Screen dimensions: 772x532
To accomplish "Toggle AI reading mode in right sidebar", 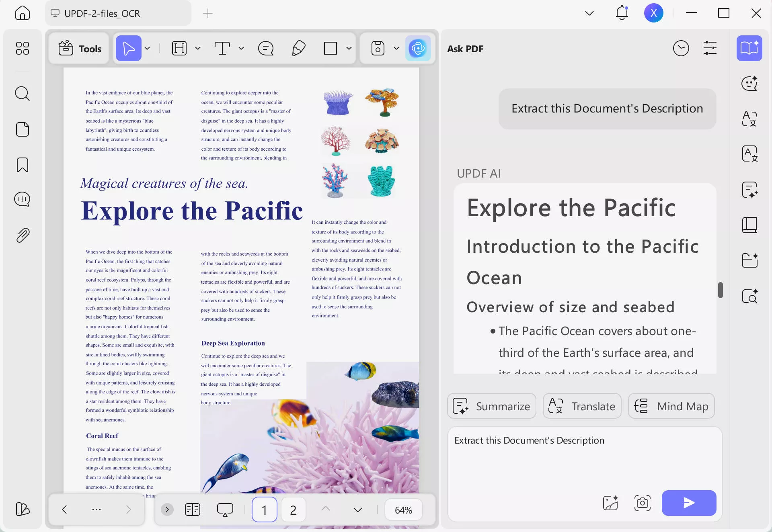I will tap(749, 48).
